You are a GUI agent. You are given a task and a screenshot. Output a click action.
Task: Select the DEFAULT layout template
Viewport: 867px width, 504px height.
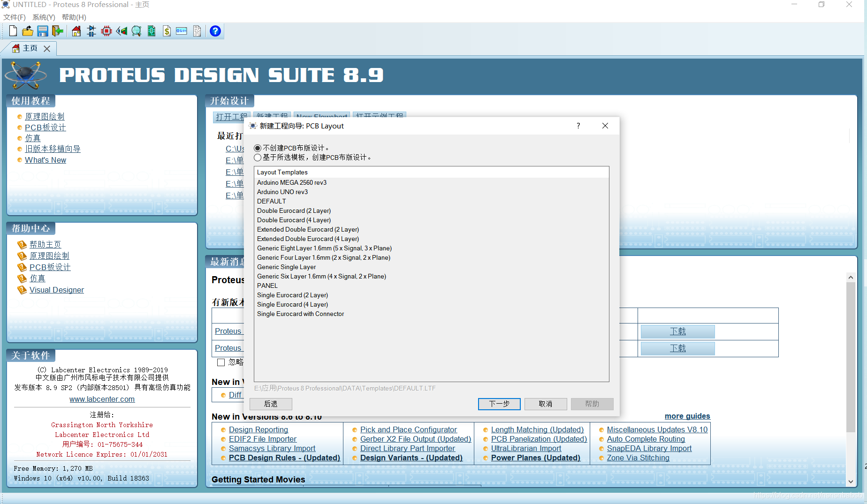pyautogui.click(x=432, y=201)
